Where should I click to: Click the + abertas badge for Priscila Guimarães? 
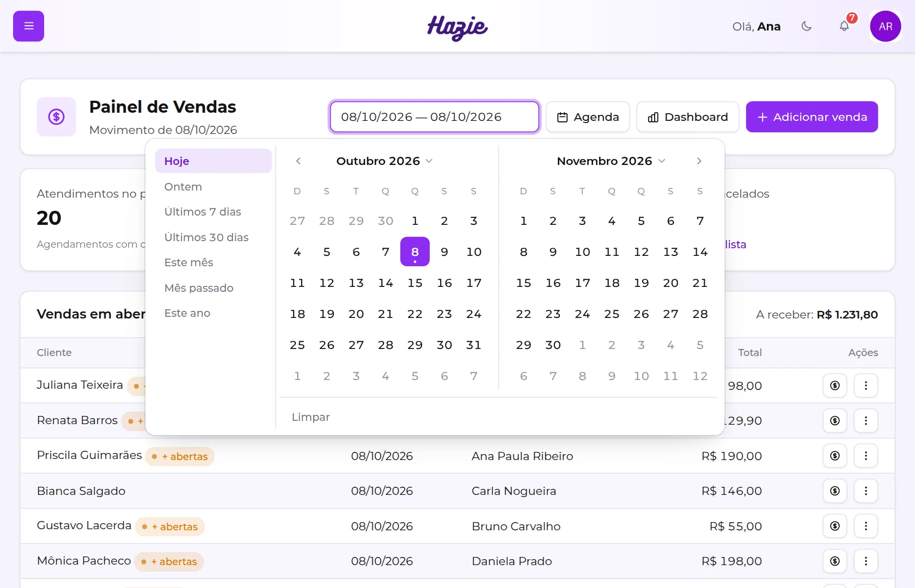click(180, 456)
